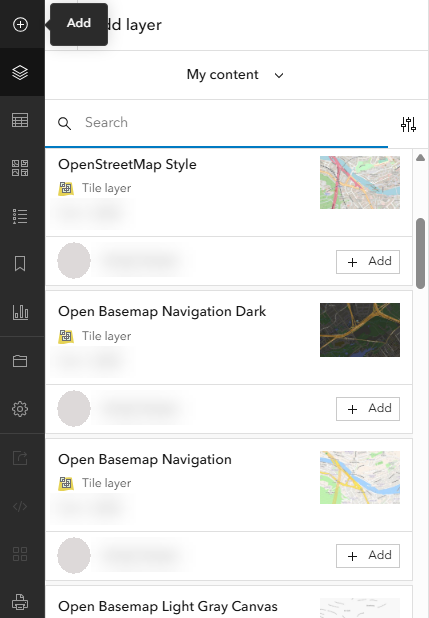Screen dimensions: 429x618
Task: Add the OpenStreetMap Style layer
Action: tap(368, 262)
